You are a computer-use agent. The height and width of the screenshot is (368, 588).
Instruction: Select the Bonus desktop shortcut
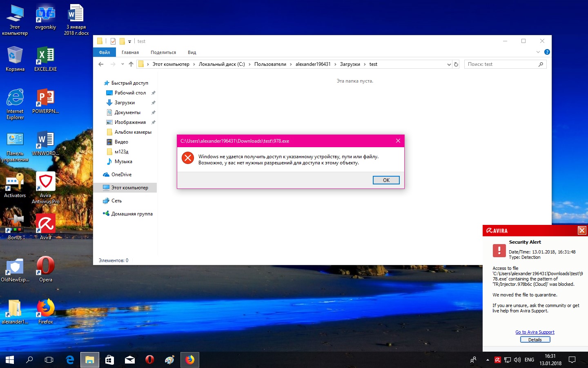pos(15,227)
